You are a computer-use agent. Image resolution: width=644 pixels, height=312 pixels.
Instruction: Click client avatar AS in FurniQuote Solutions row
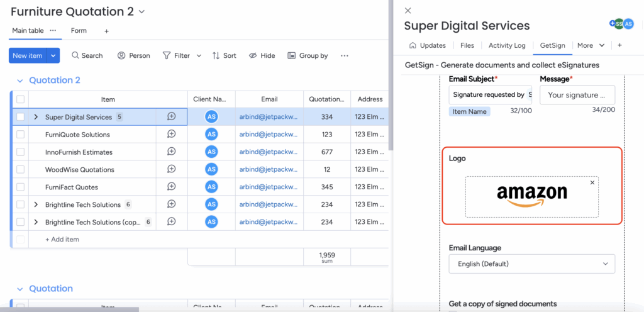[211, 134]
